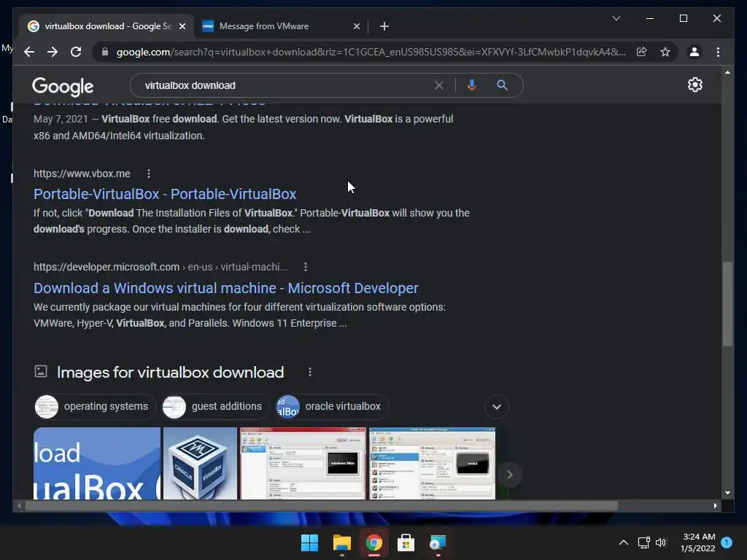This screenshot has height=560, width=747.
Task: Show next images in carousel
Action: tap(509, 474)
